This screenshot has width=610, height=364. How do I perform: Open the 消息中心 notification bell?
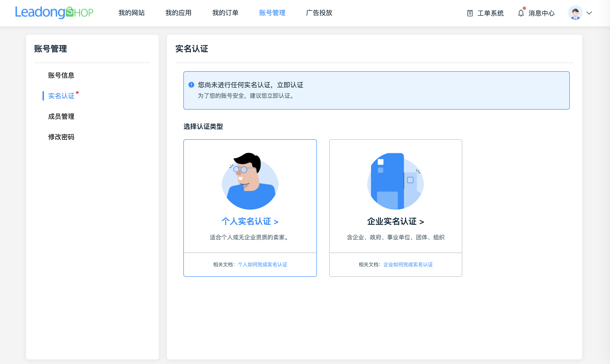521,13
